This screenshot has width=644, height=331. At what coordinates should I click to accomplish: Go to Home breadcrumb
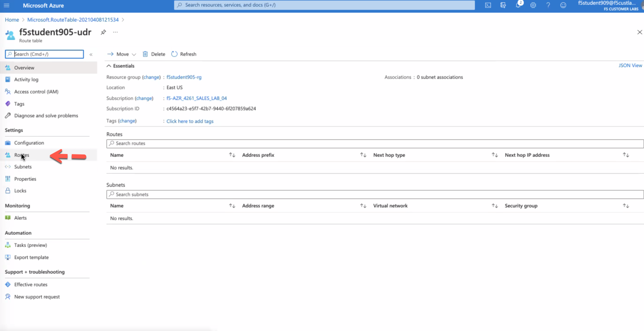pyautogui.click(x=12, y=20)
